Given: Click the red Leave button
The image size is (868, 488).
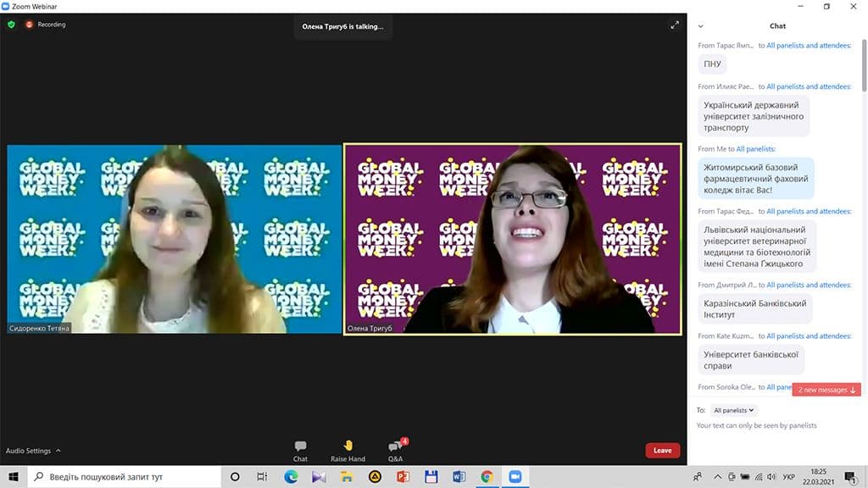Looking at the screenshot, I should click(x=663, y=451).
